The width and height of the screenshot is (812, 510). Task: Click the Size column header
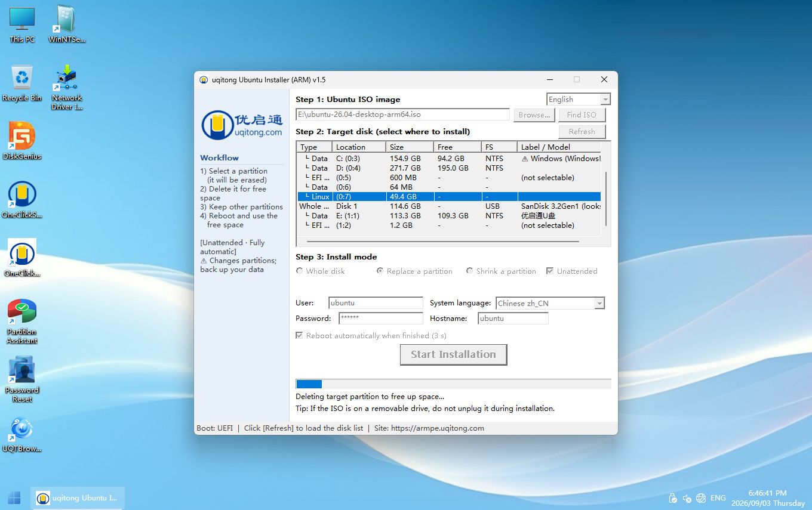(410, 147)
